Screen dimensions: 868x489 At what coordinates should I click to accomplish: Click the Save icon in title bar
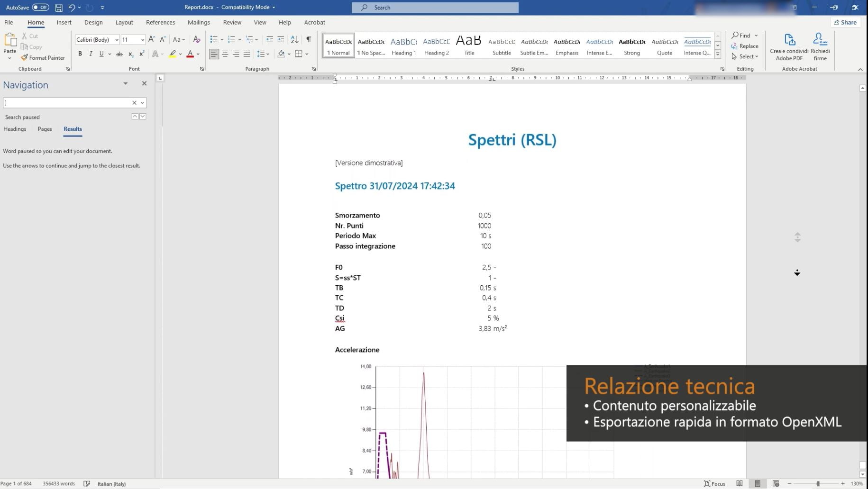58,8
